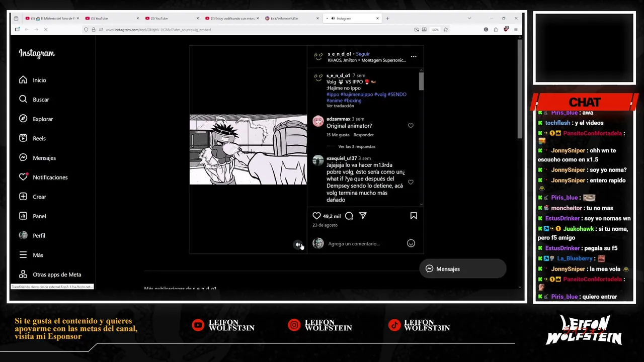
Task: Click the Agrega un comentario field
Action: click(x=365, y=244)
